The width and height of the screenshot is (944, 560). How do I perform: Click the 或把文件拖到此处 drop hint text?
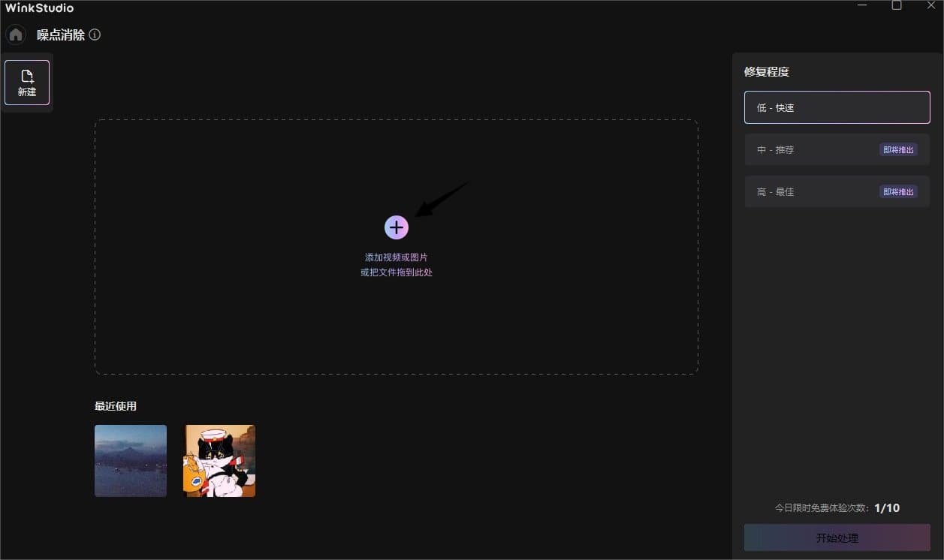396,272
